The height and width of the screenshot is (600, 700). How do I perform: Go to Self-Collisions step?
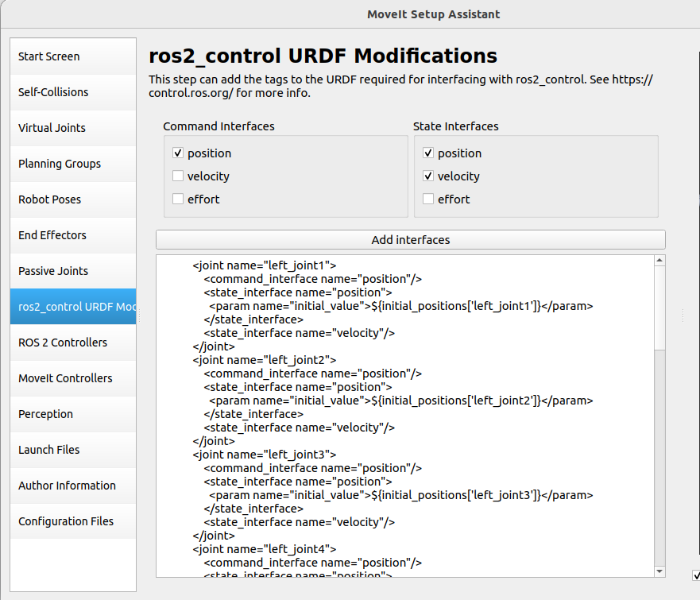tap(73, 92)
